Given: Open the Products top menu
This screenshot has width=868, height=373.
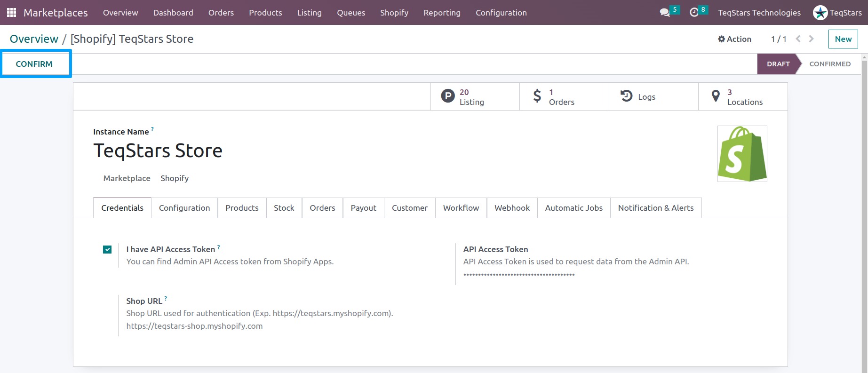Looking at the screenshot, I should point(265,13).
